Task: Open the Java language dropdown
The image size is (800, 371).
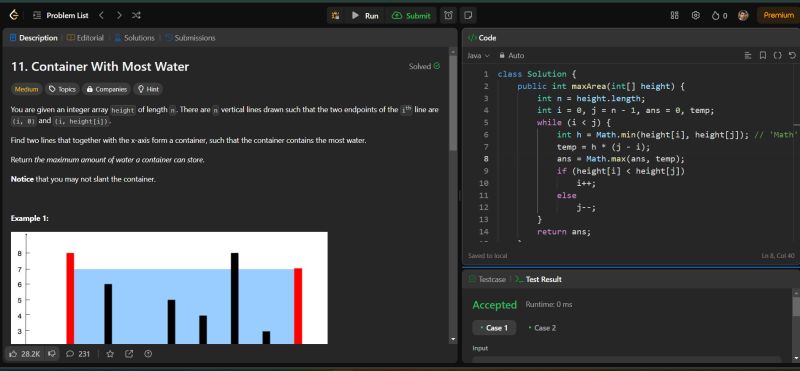Action: tap(479, 55)
